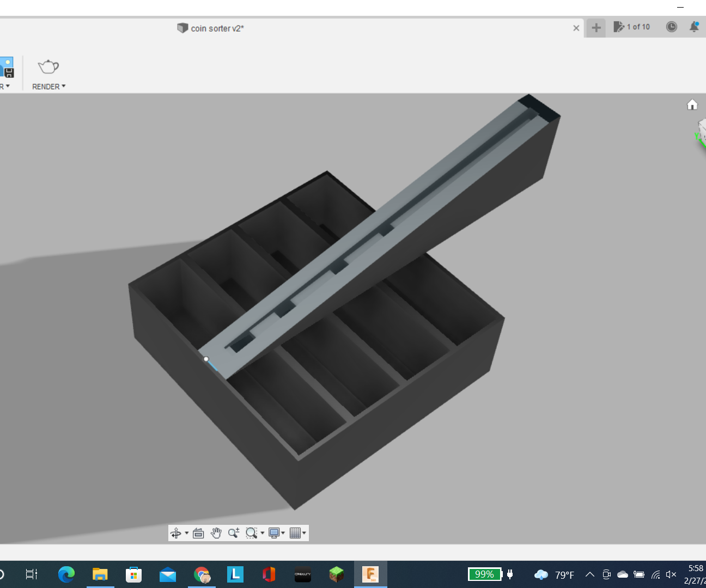Image resolution: width=706 pixels, height=588 pixels.
Task: Click the Display Settings monitor icon
Action: [274, 533]
